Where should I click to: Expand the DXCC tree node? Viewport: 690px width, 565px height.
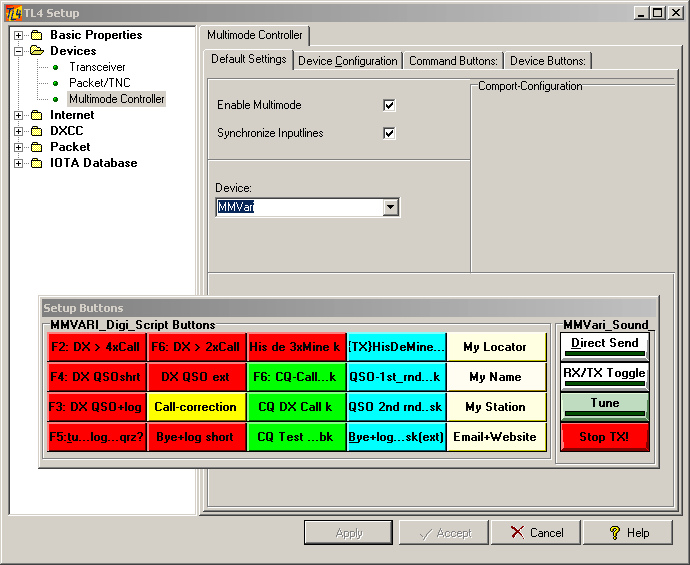click(x=18, y=131)
